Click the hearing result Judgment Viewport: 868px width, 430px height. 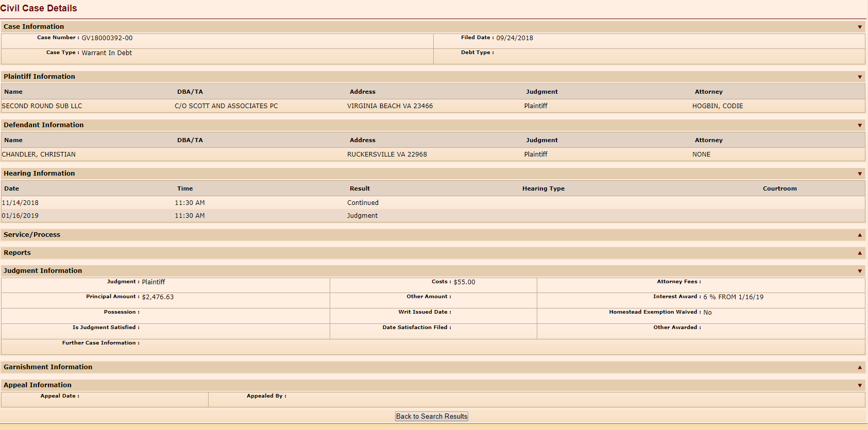click(362, 216)
